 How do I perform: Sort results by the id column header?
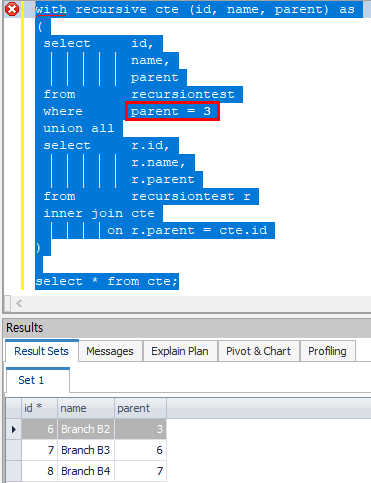coord(39,408)
